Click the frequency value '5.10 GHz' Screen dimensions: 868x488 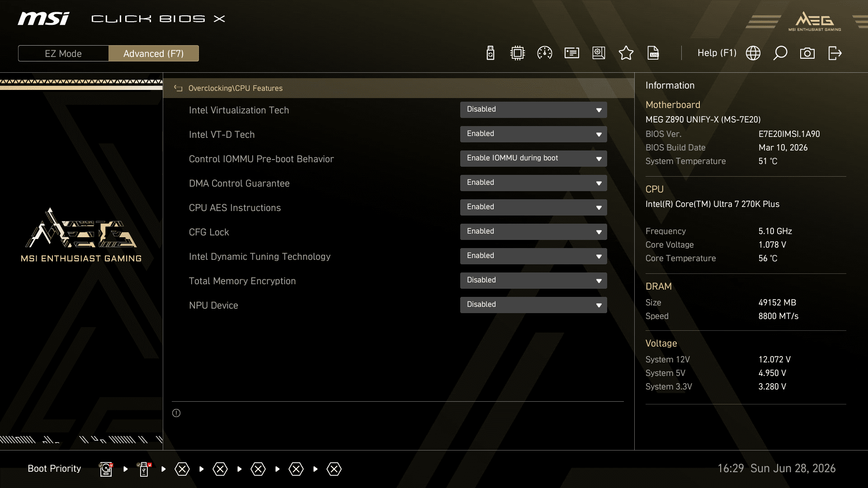[775, 231]
